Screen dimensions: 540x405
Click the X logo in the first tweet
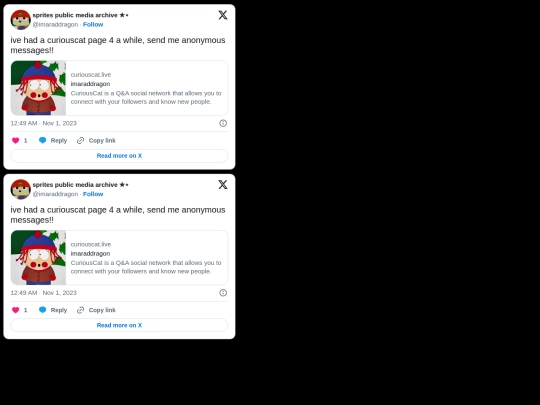(223, 15)
